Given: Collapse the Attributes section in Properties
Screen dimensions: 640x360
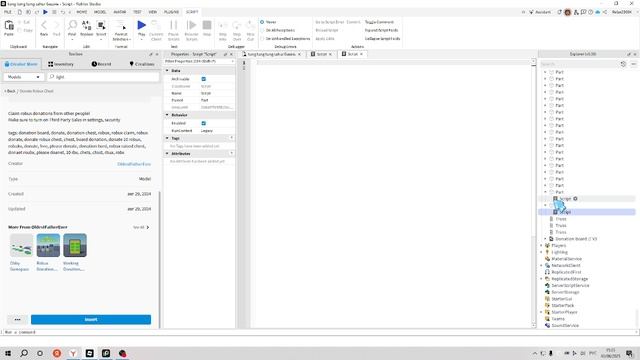Looking at the screenshot, I should click(x=167, y=153).
